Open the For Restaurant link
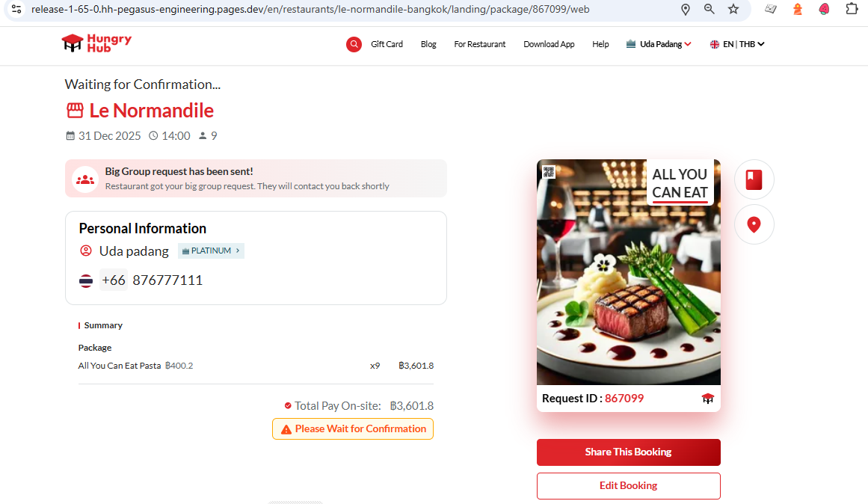The width and height of the screenshot is (868, 504). point(480,44)
